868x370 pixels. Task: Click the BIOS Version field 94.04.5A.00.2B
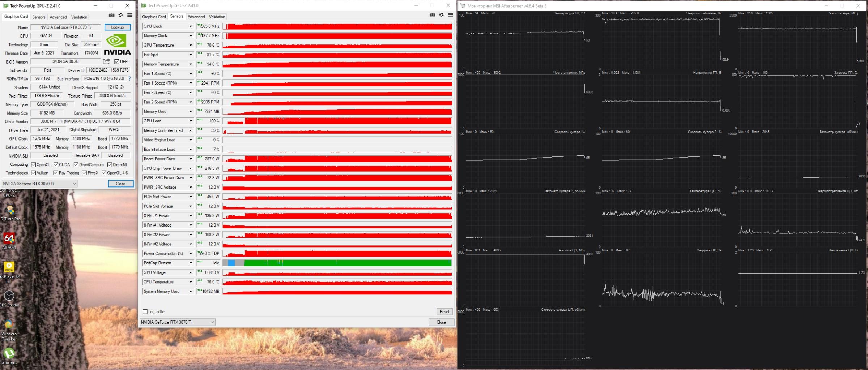pyautogui.click(x=65, y=61)
